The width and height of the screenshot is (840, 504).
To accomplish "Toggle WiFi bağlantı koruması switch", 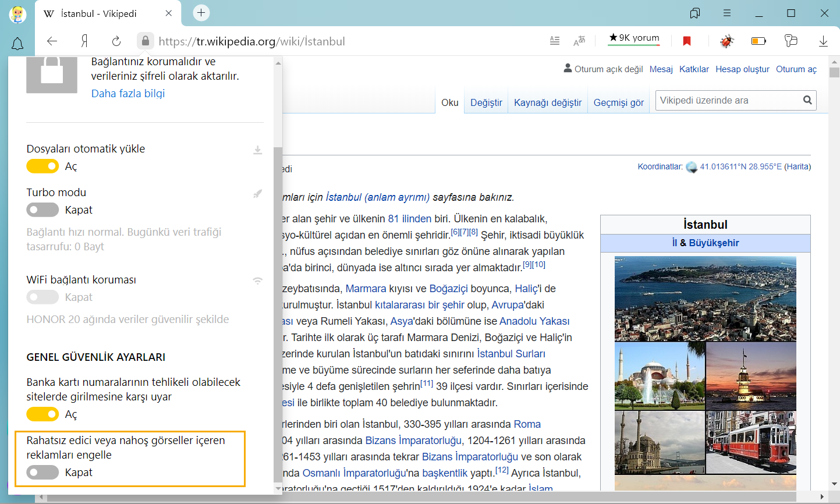I will coord(42,297).
